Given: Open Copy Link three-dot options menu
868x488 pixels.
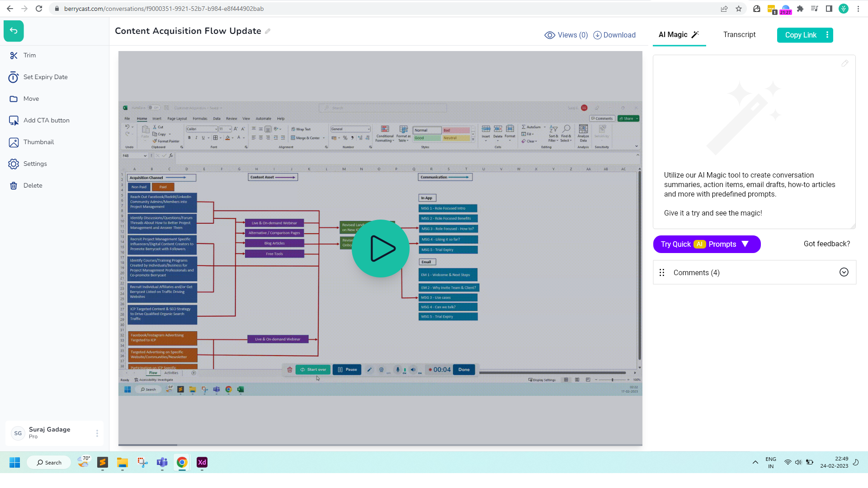Looking at the screenshot, I should coord(827,35).
